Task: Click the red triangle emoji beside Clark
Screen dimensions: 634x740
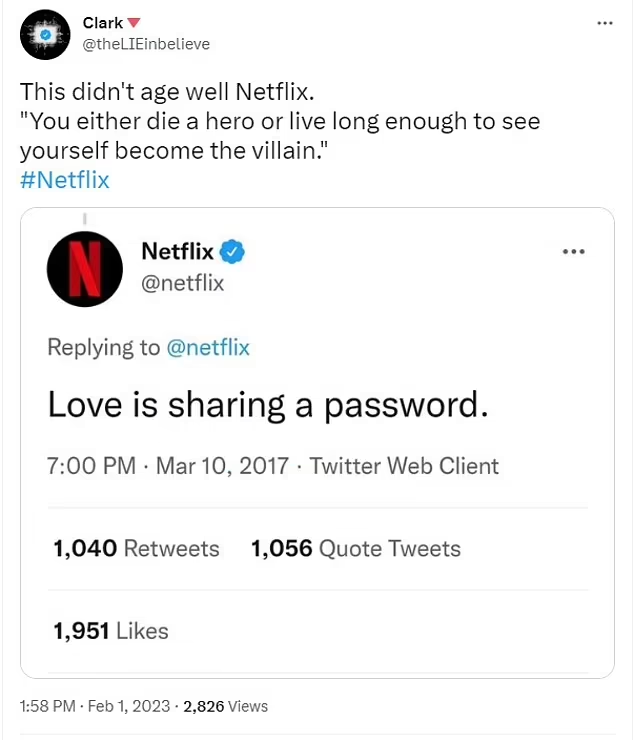Action: 134,23
